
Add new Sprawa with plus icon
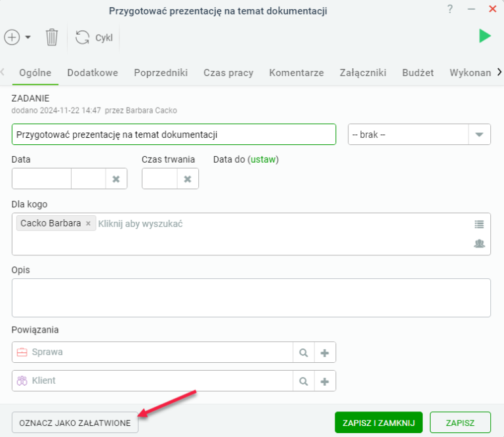click(325, 352)
